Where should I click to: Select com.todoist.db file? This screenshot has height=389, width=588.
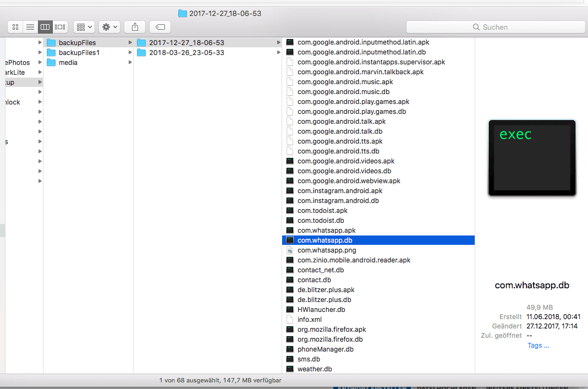pyautogui.click(x=378, y=221)
